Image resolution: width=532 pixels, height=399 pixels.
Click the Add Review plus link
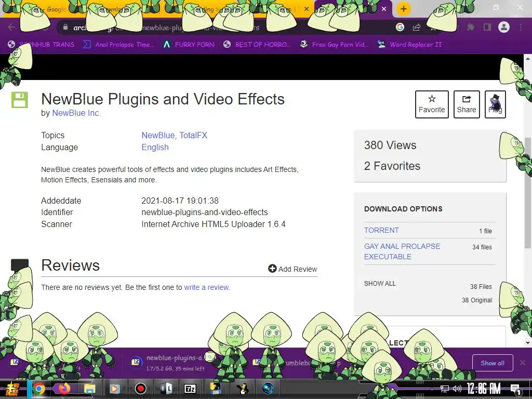(x=292, y=269)
